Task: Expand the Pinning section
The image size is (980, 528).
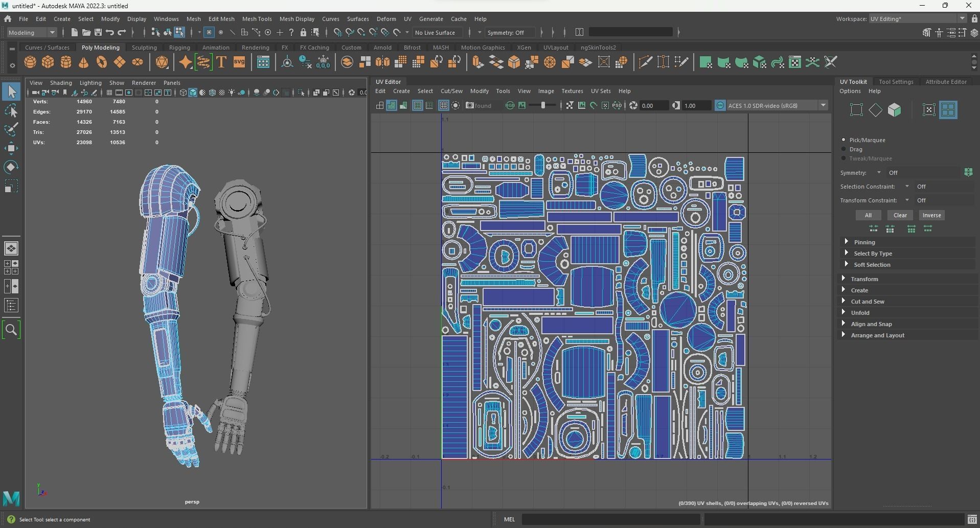Action: [x=864, y=242]
